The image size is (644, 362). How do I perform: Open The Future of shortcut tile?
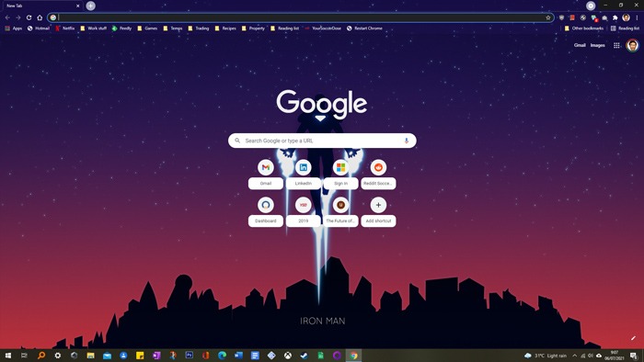[341, 211]
